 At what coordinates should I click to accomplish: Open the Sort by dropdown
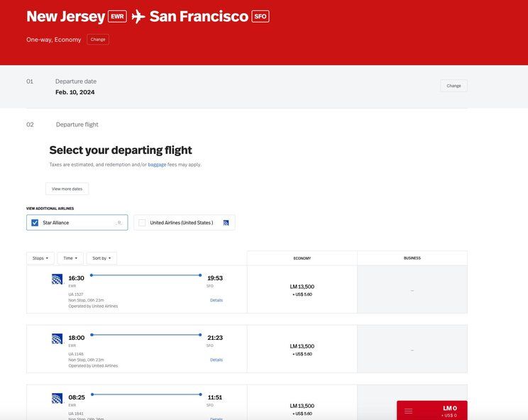click(x=102, y=258)
